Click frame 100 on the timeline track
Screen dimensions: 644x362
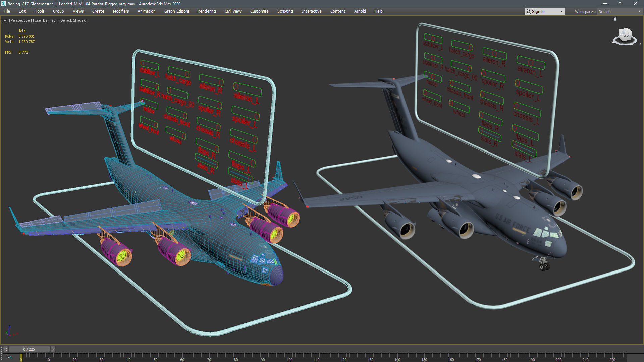pyautogui.click(x=290, y=358)
